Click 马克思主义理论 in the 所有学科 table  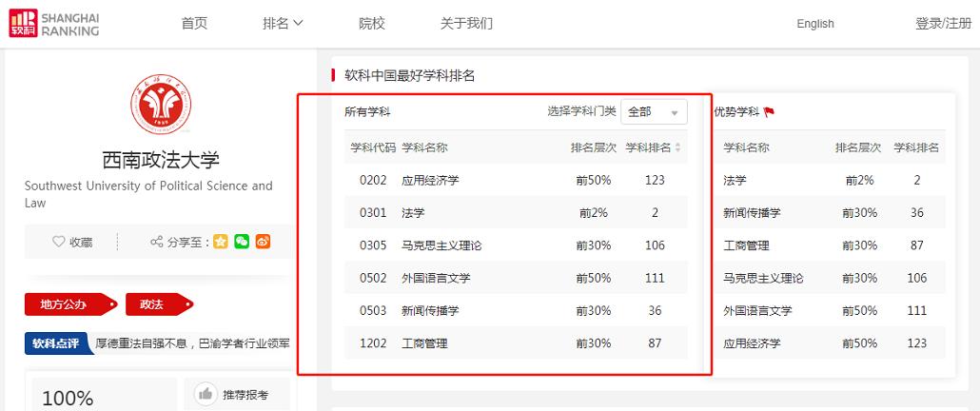[441, 245]
